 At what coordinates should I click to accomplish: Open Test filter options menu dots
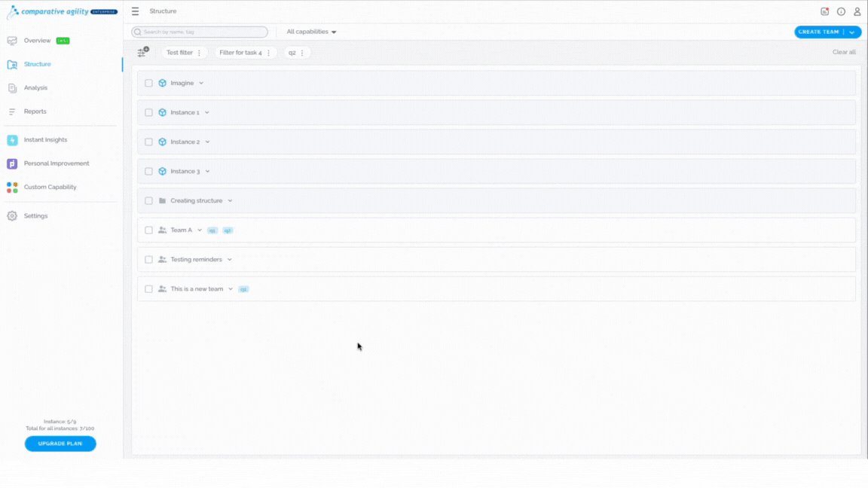pyautogui.click(x=199, y=53)
